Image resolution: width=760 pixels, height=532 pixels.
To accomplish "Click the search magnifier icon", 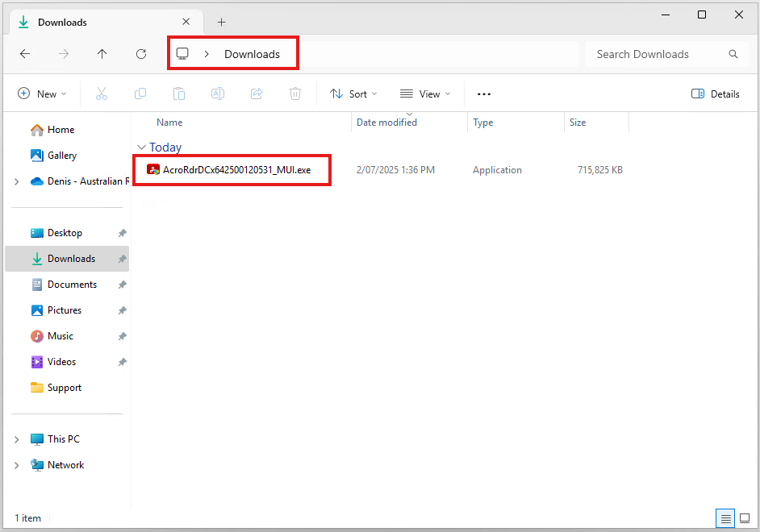I will 733,54.
